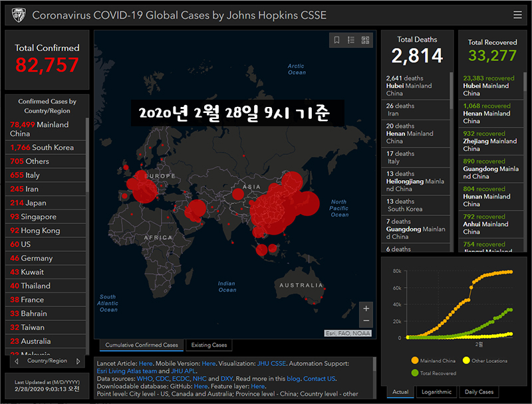The width and height of the screenshot is (532, 404).
Task: Click the Esri, FAO, NOAA attribution
Action: pos(348,334)
